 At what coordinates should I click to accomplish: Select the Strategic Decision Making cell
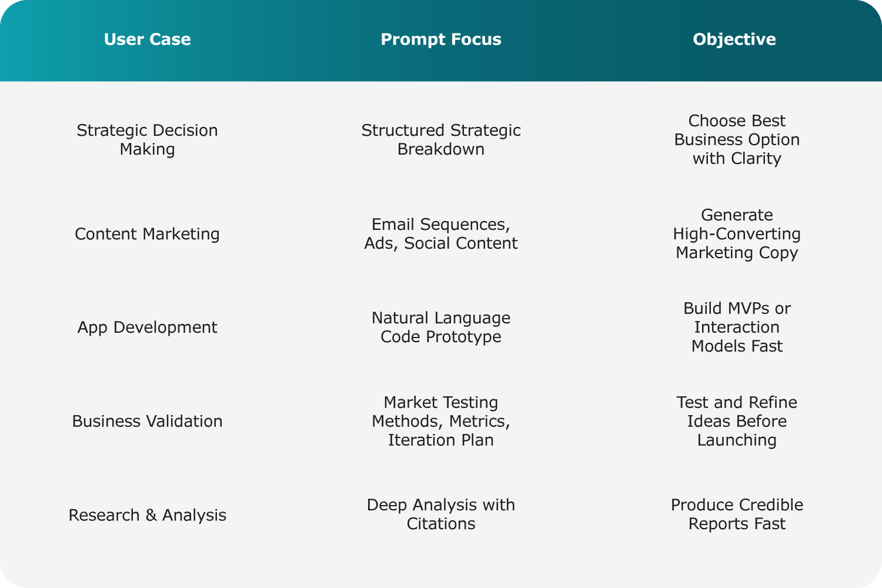click(x=147, y=139)
